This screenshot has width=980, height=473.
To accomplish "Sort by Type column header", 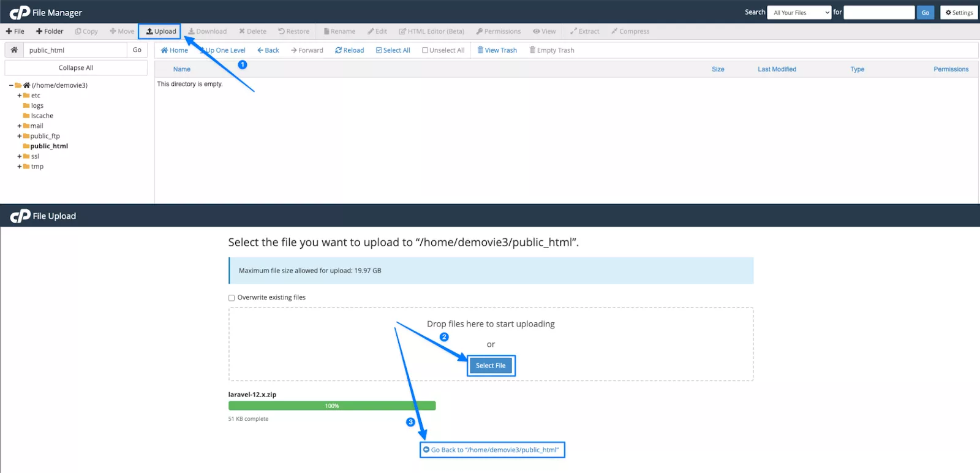I will pos(858,69).
